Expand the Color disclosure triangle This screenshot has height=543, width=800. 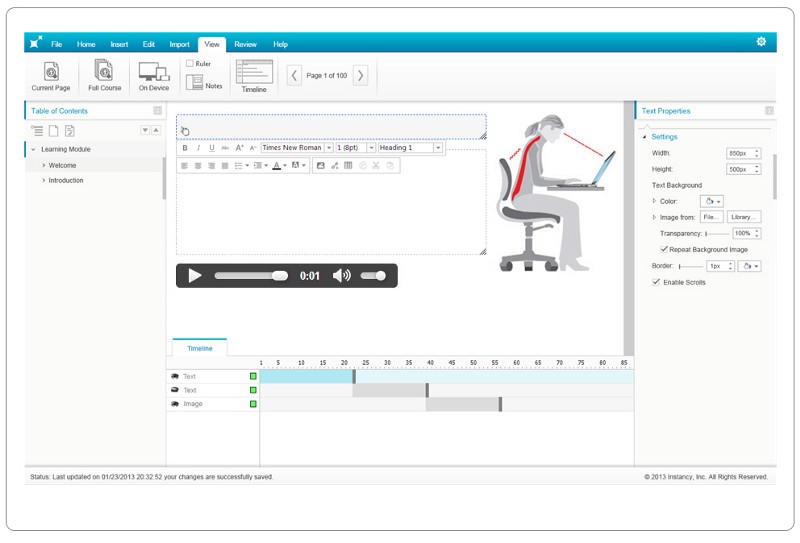pyautogui.click(x=654, y=201)
